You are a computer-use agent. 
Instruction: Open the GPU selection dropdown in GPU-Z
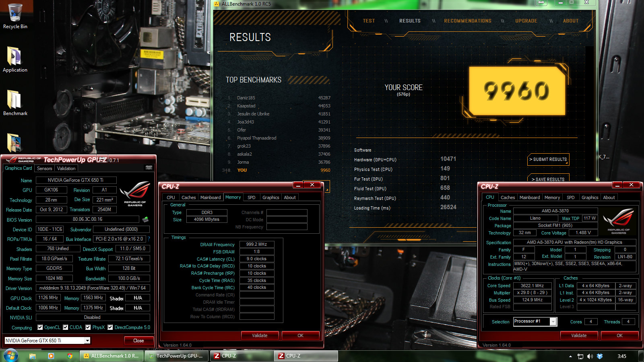(x=87, y=341)
